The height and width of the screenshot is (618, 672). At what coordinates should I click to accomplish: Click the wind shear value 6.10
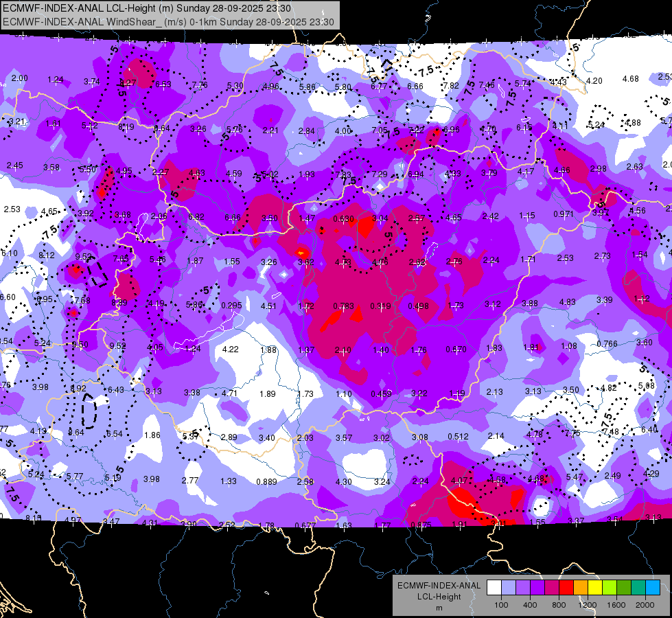click(x=10, y=253)
